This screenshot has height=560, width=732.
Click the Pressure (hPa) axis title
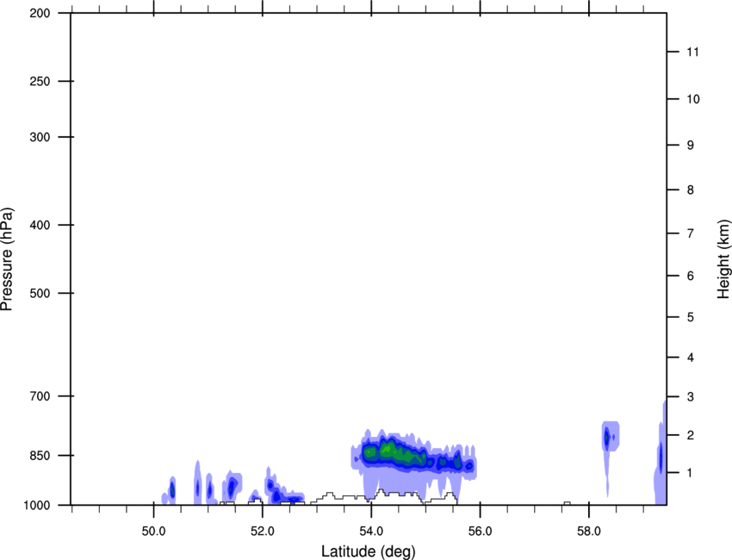coord(7,258)
